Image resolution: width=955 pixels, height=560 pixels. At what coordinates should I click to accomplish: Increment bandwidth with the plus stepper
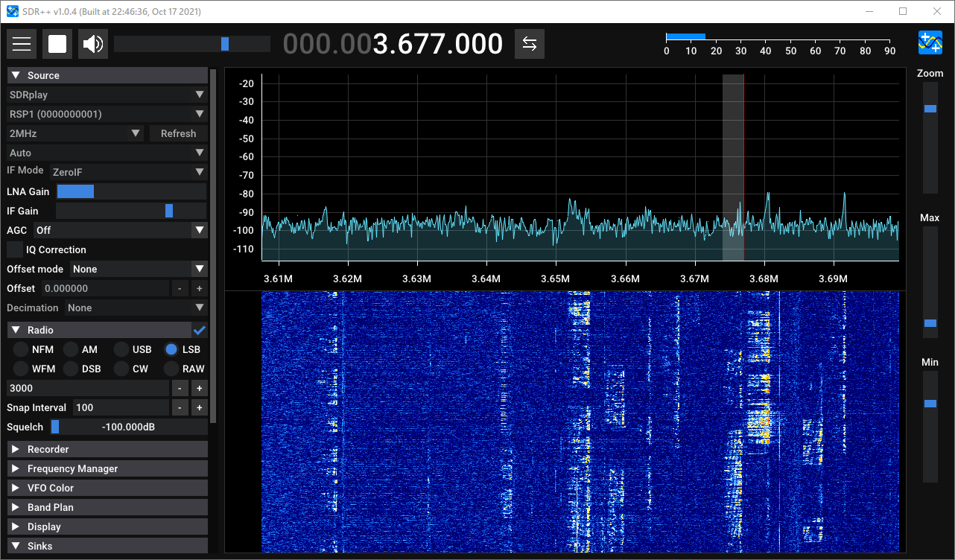click(199, 388)
